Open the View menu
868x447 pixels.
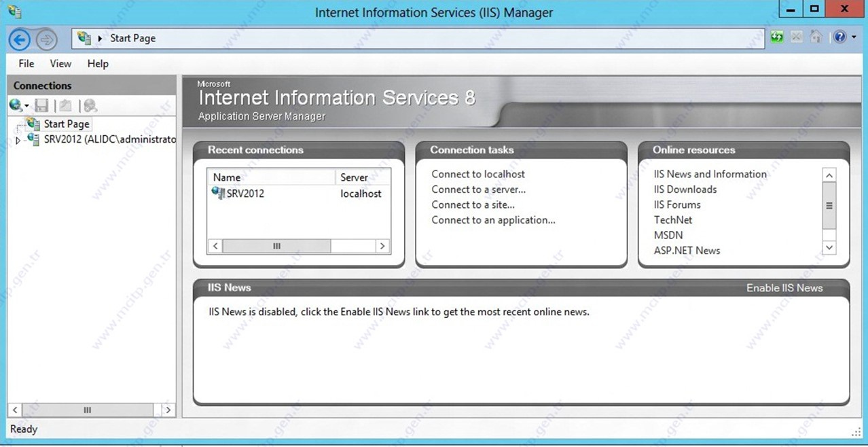coord(60,63)
